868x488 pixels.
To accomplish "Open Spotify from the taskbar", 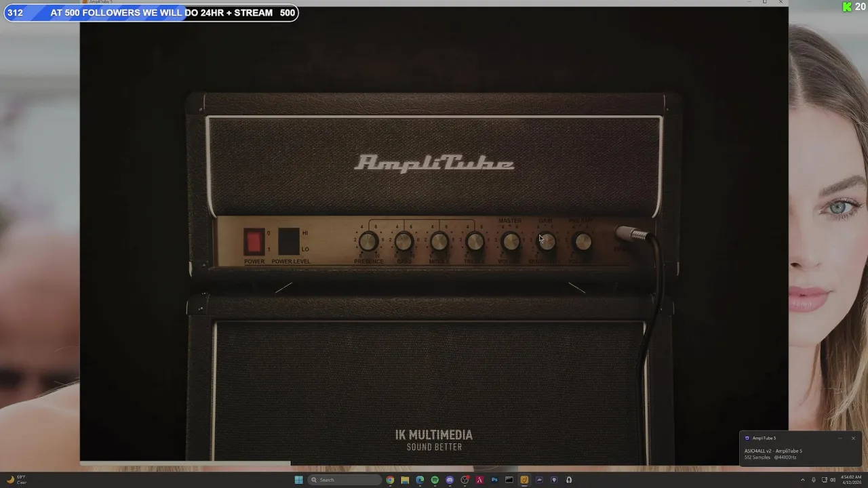I will (435, 480).
